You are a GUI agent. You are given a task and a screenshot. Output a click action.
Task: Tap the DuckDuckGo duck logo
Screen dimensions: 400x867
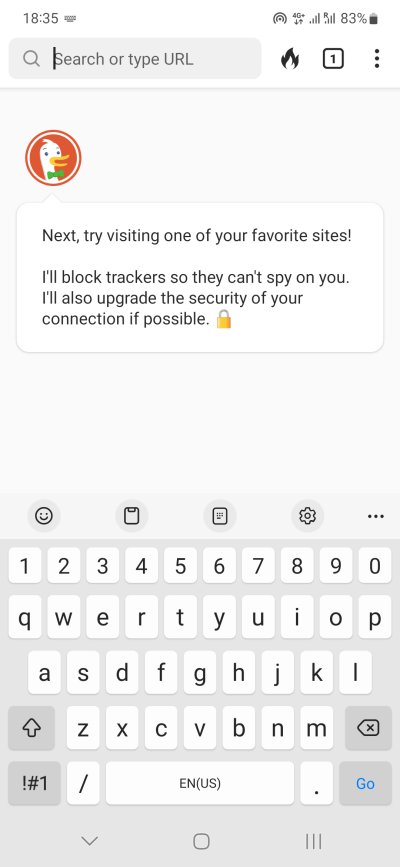coord(53,158)
